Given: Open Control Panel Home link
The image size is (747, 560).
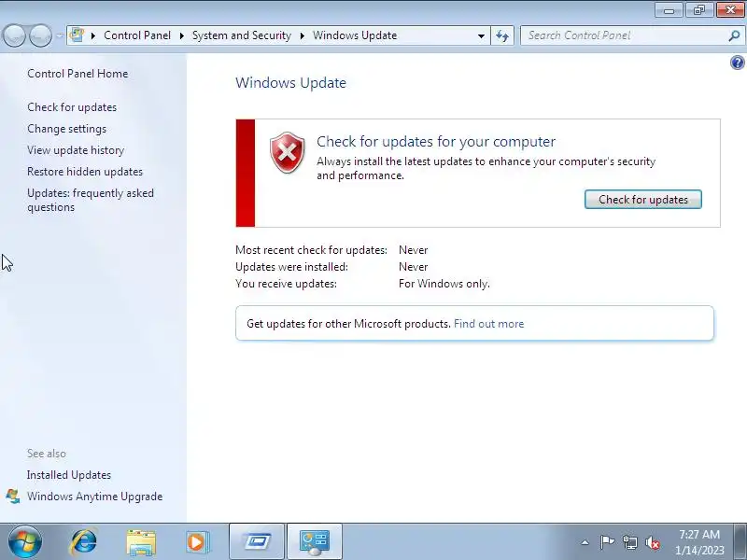Looking at the screenshot, I should tap(78, 74).
